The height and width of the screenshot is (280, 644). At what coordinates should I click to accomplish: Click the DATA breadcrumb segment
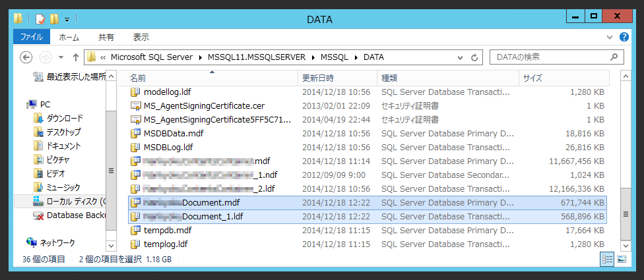coord(373,57)
